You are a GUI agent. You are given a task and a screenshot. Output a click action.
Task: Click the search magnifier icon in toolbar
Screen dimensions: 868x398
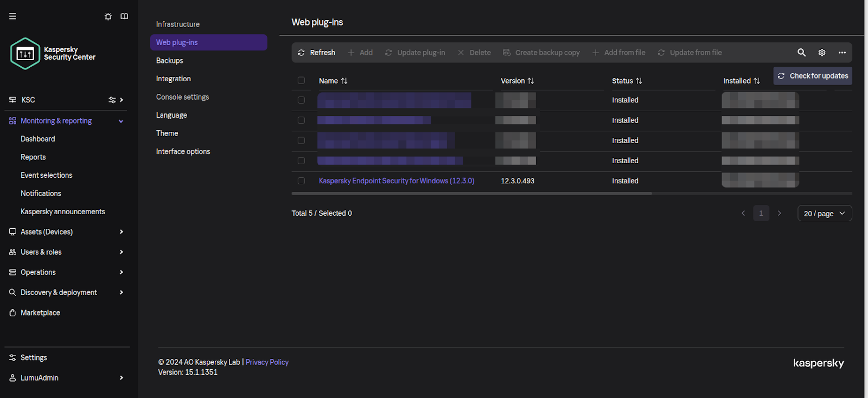pos(801,53)
